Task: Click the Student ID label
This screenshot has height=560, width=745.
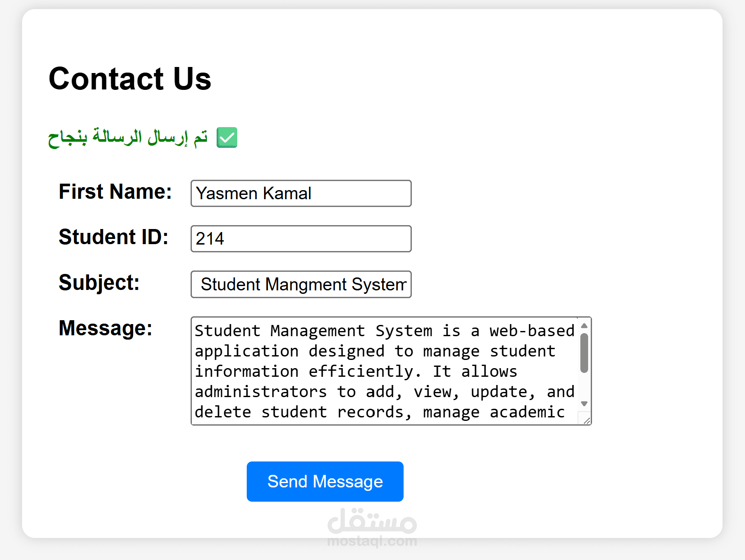Action: (x=113, y=237)
